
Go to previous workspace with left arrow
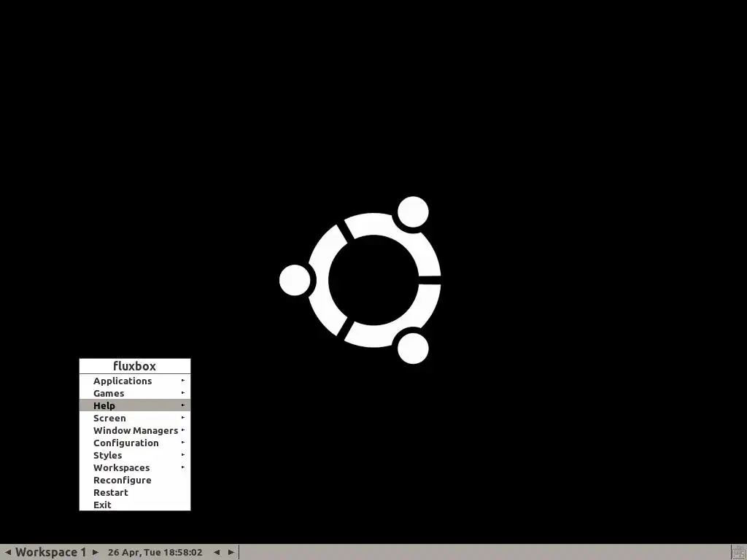click(x=7, y=552)
